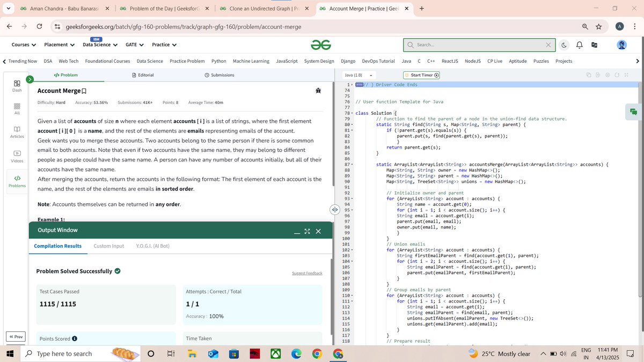Open the Articles sidebar icon
Screen dimensions: 644x362
tap(17, 132)
